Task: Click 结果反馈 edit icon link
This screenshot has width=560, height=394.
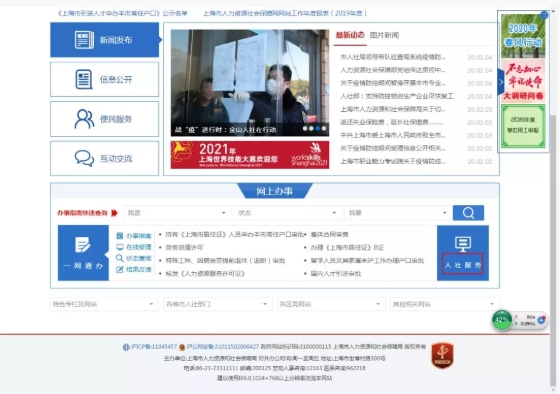Action: pyautogui.click(x=134, y=269)
